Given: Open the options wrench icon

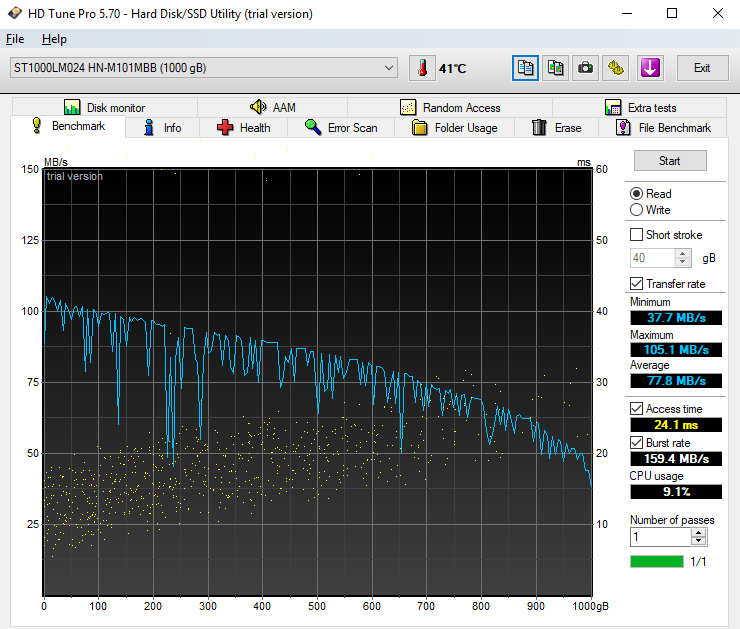Looking at the screenshot, I should 616,68.
